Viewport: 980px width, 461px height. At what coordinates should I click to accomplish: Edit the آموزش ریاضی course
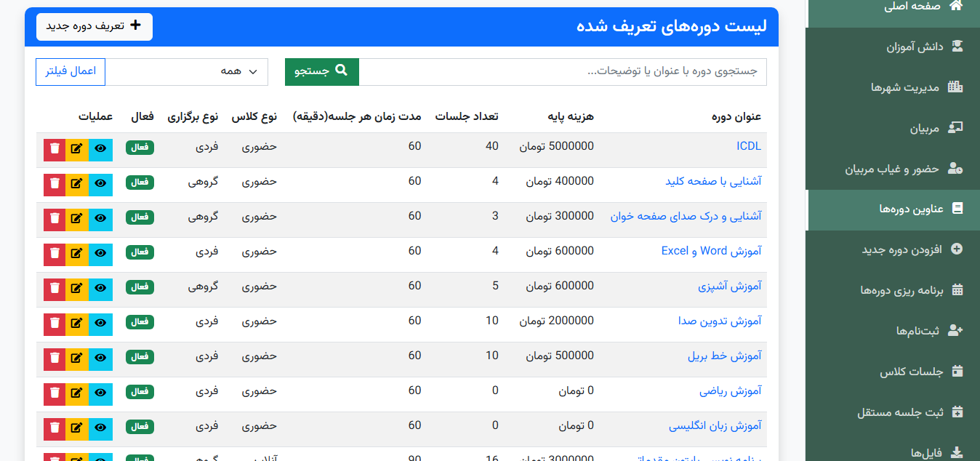click(x=77, y=394)
